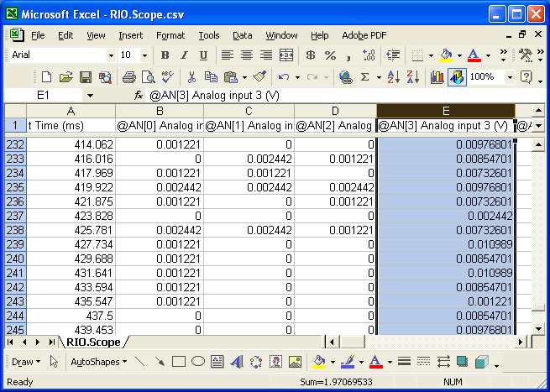Image resolution: width=550 pixels, height=392 pixels.
Task: Expand the Borders dropdown arrow
Action: pos(431,55)
